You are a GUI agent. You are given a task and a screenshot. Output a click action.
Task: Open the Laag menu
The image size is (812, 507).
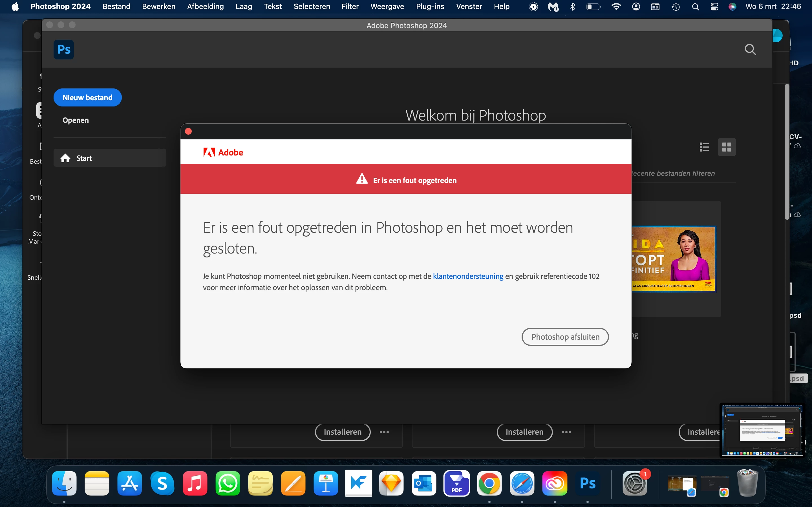244,7
